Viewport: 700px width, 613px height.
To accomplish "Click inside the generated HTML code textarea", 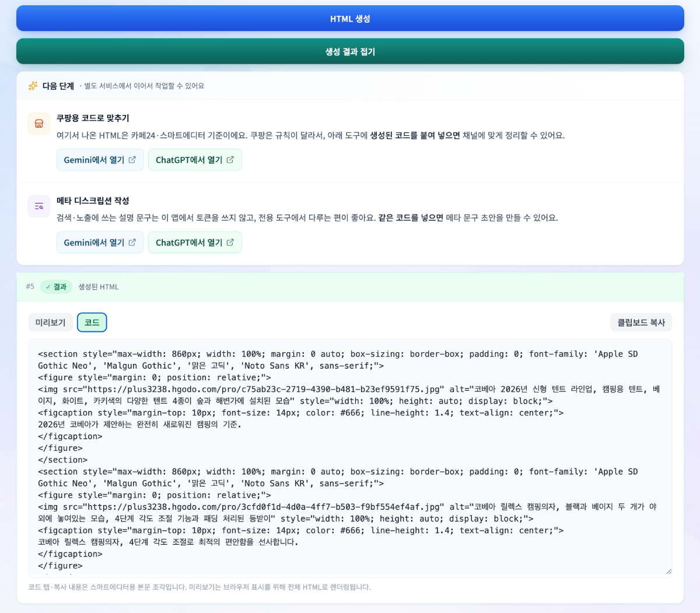I will pyautogui.click(x=350, y=458).
